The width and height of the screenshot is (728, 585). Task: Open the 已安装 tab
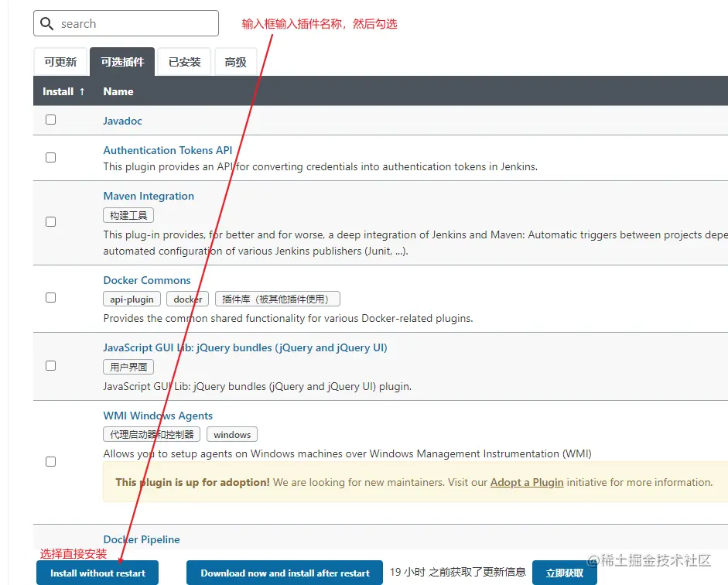[x=184, y=62]
